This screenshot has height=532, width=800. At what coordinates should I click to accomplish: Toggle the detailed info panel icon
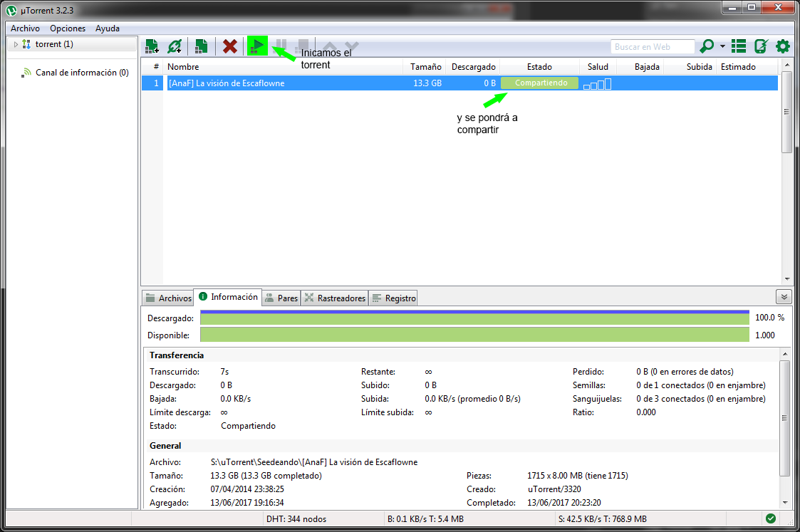click(x=739, y=46)
